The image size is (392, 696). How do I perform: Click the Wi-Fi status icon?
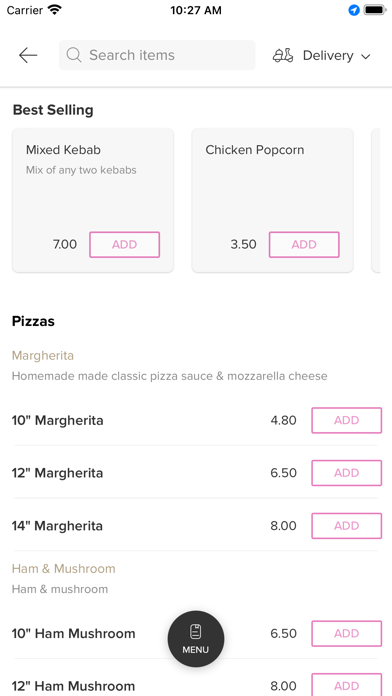[x=55, y=10]
